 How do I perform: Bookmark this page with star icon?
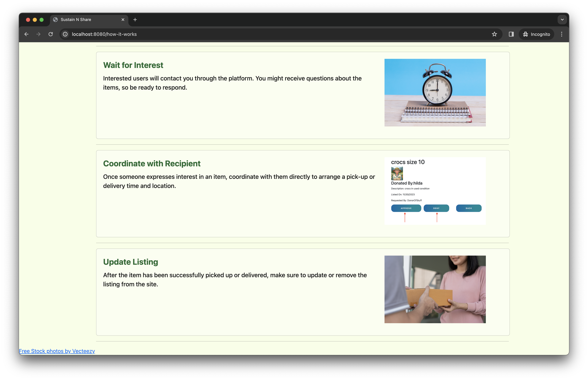(x=494, y=34)
